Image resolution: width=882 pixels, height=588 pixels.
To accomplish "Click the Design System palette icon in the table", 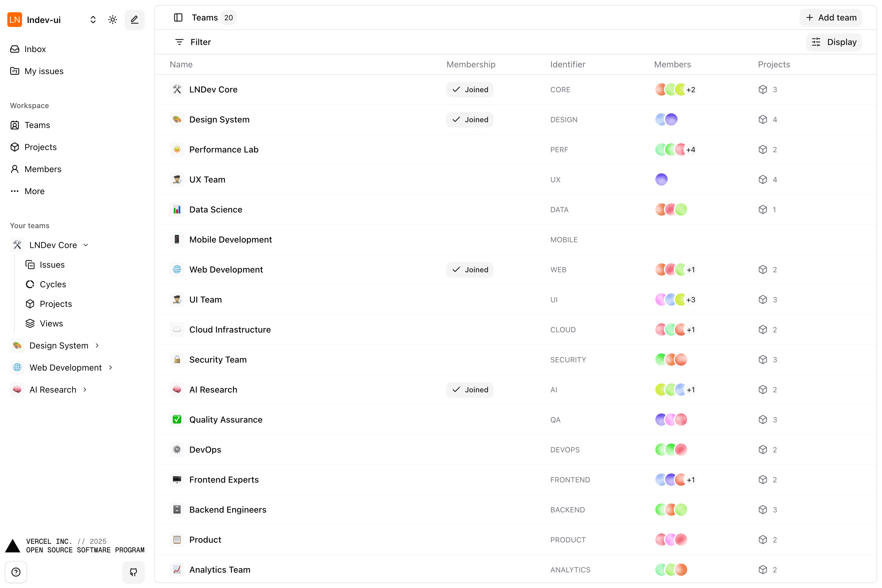I will point(177,120).
